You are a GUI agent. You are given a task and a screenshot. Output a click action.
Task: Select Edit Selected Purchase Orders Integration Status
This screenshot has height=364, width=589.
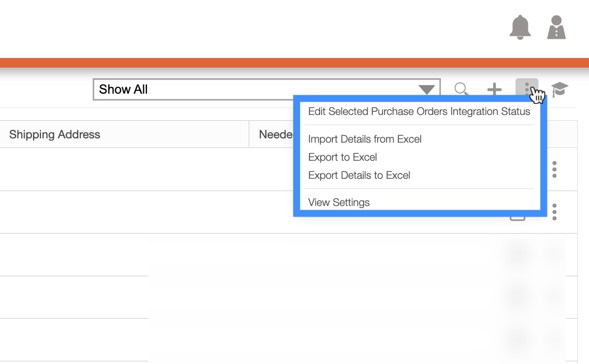coord(419,112)
